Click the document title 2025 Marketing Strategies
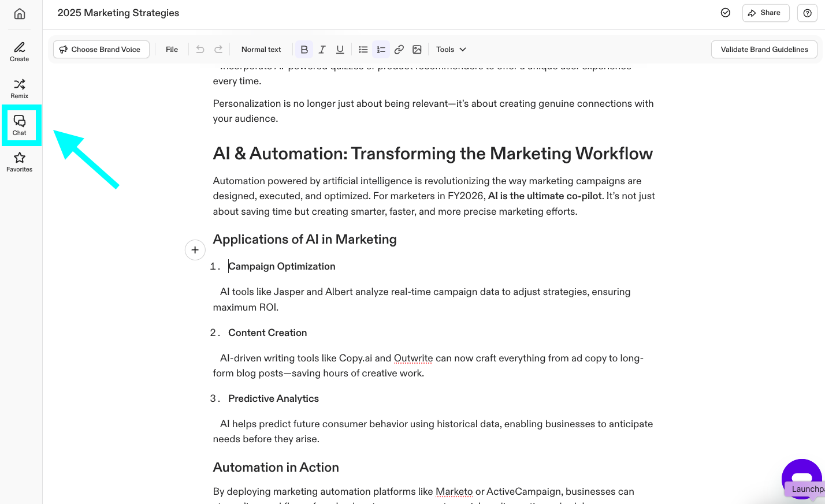This screenshot has width=825, height=504. 118,13
